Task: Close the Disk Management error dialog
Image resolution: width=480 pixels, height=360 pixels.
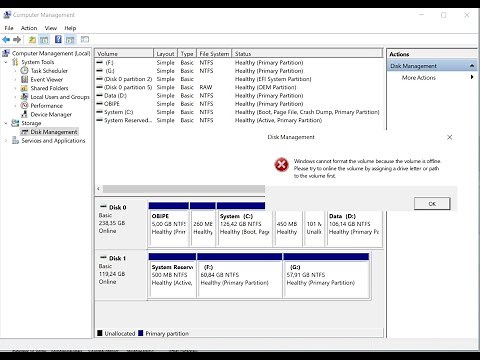Action: click(449, 137)
